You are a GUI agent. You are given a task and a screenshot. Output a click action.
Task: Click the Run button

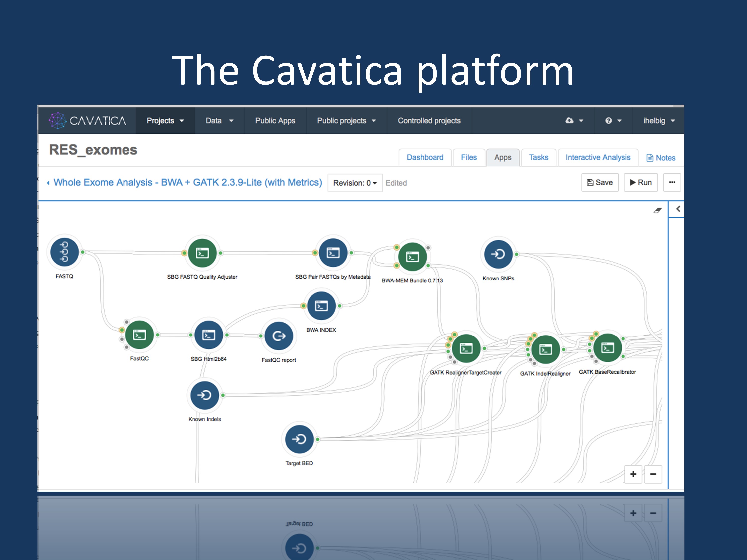(641, 182)
